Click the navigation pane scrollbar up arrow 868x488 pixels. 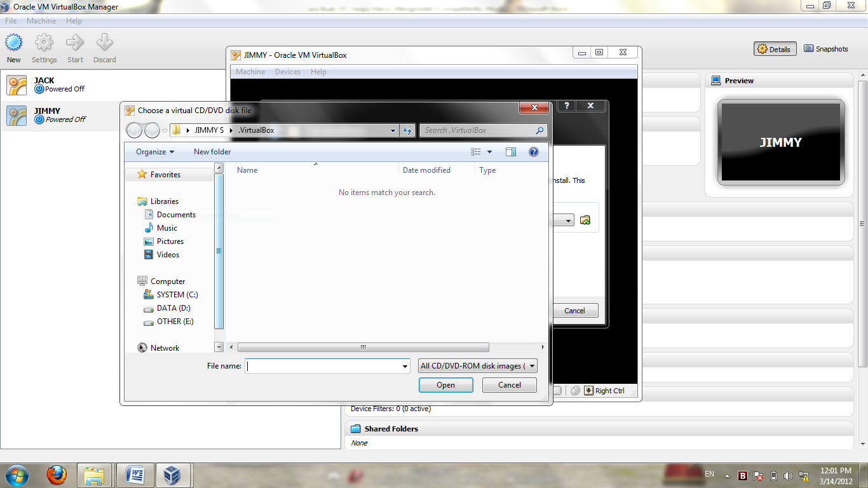pos(219,168)
